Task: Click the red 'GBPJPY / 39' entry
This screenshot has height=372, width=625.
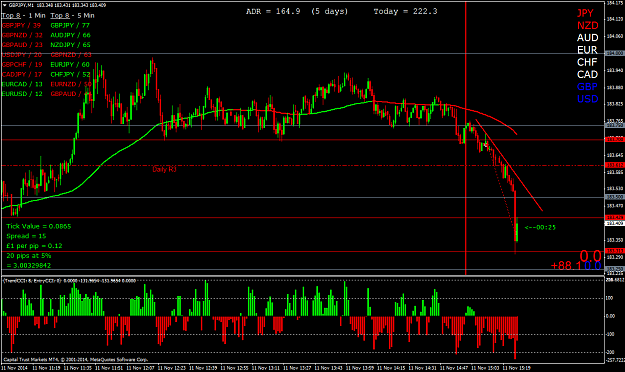Action: coord(21,25)
